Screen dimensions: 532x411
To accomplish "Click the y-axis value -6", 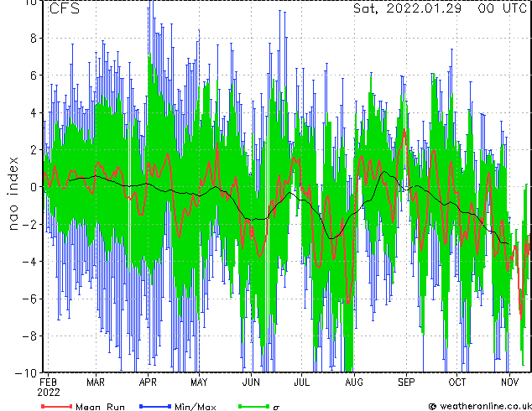I will [x=29, y=299].
